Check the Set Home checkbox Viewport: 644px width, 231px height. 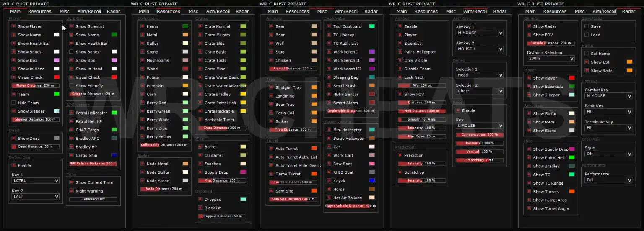(587, 54)
